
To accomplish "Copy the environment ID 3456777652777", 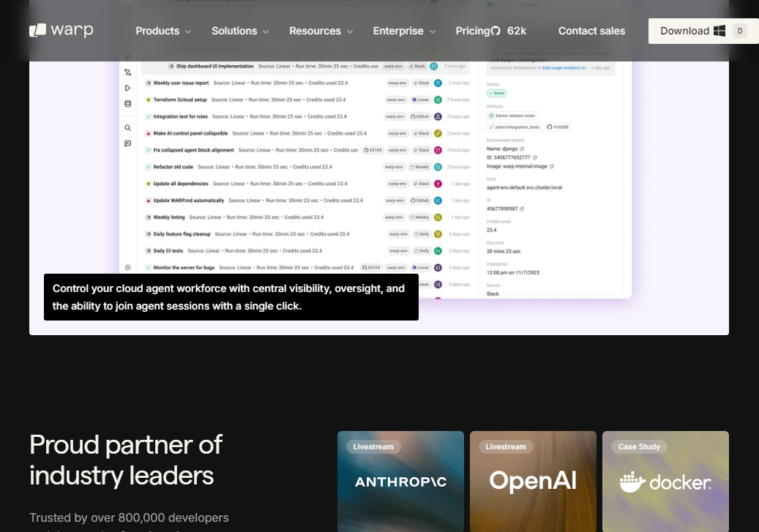I will pyautogui.click(x=535, y=157).
